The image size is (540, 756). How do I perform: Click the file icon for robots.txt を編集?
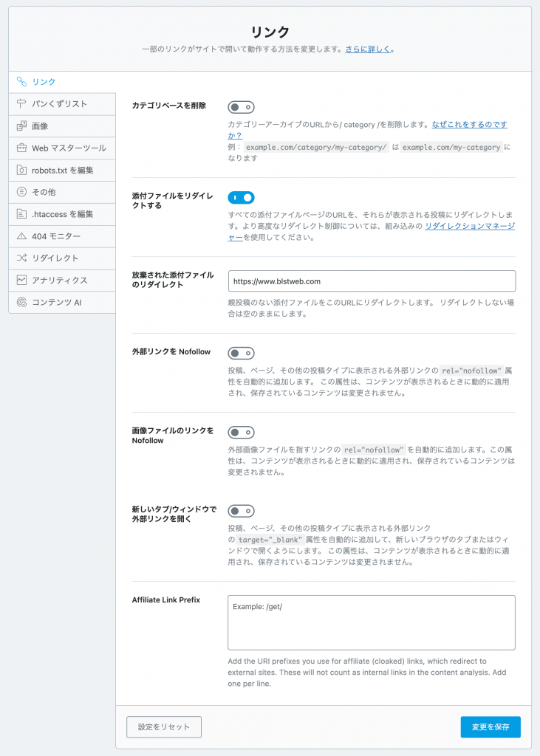[x=21, y=170]
